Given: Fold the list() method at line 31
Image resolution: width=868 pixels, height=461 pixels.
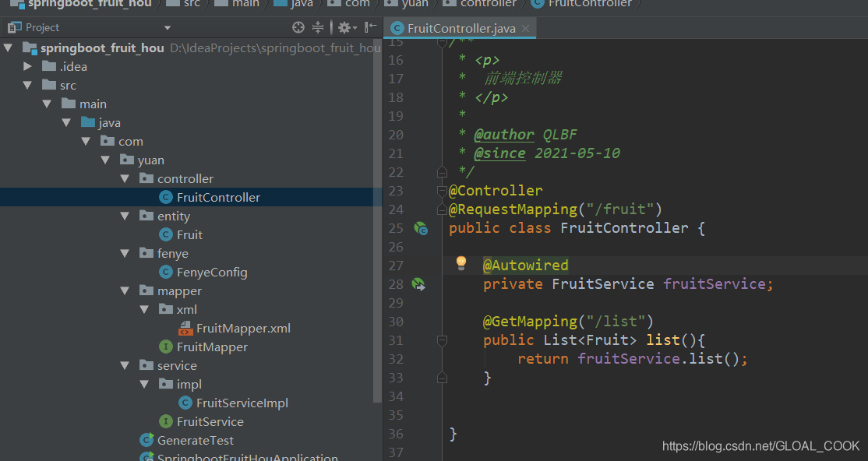Looking at the screenshot, I should coord(442,341).
